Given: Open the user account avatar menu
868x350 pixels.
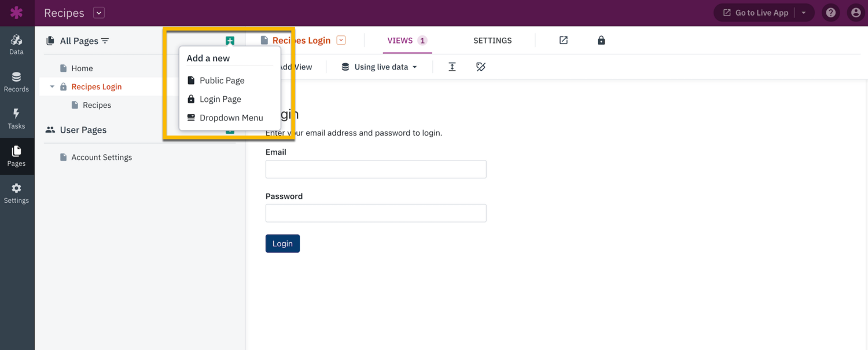Looking at the screenshot, I should point(856,13).
